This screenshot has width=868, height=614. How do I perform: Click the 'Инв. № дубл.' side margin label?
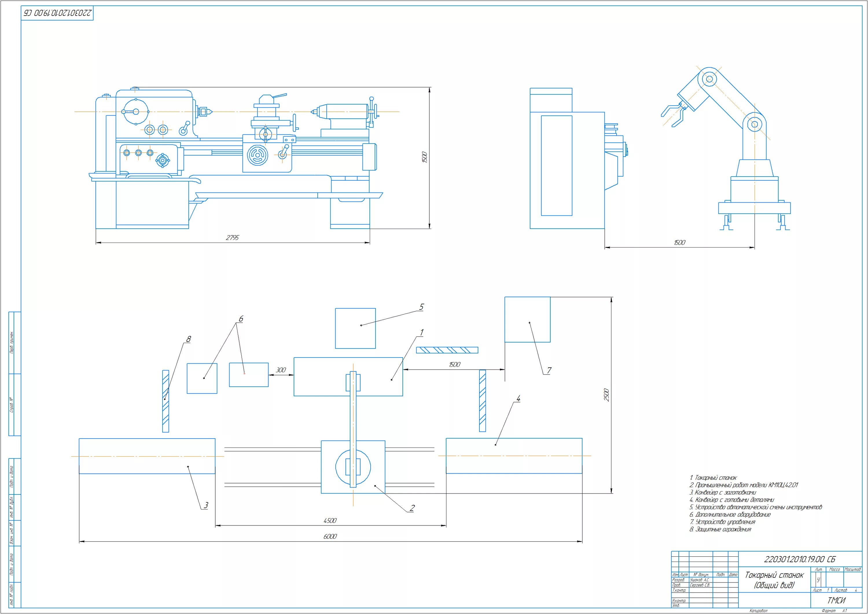click(12, 507)
